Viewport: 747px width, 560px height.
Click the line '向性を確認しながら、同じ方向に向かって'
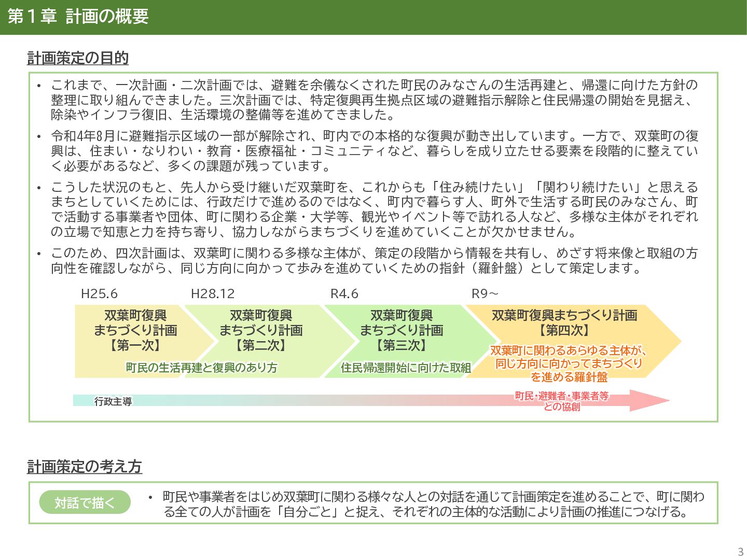[x=347, y=268]
